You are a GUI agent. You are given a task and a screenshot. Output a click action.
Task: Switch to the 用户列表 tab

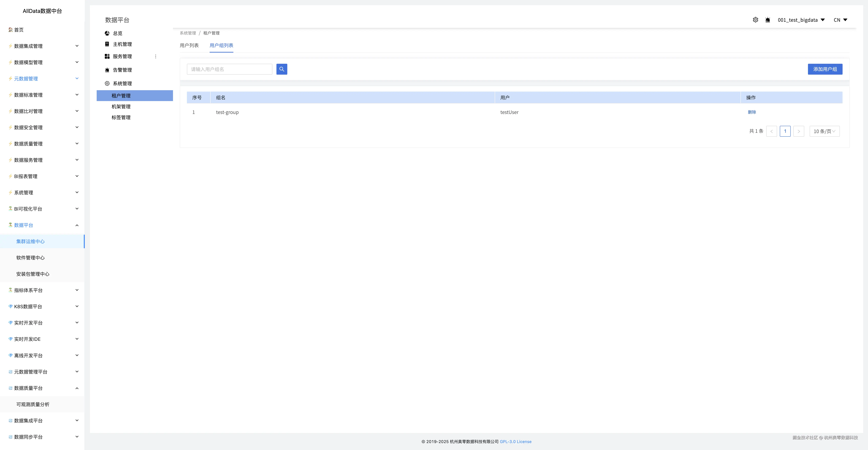[x=189, y=45]
